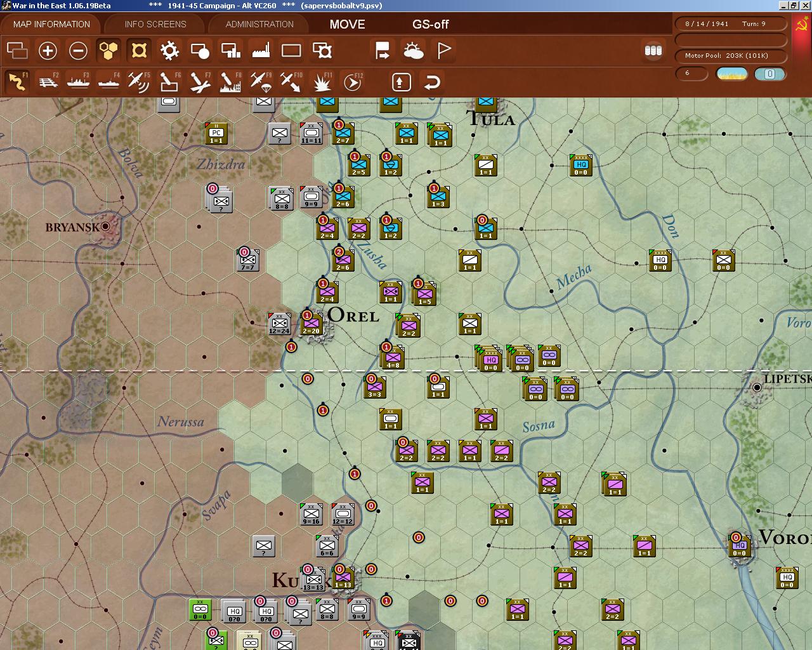
Task: Click the GS-off status label
Action: [431, 24]
